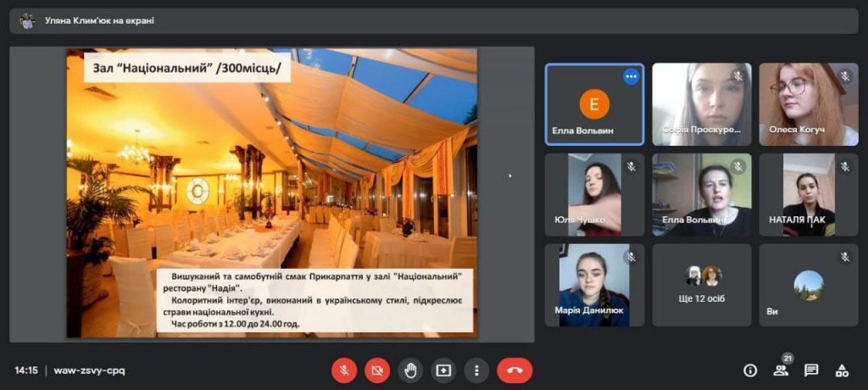Viewport: 868px width, 390px height.
Task: Select Марія Данилюк's video tile
Action: 594,285
